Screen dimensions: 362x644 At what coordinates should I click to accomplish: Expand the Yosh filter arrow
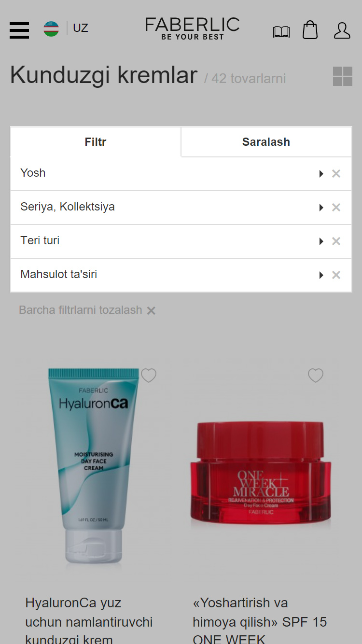(321, 174)
